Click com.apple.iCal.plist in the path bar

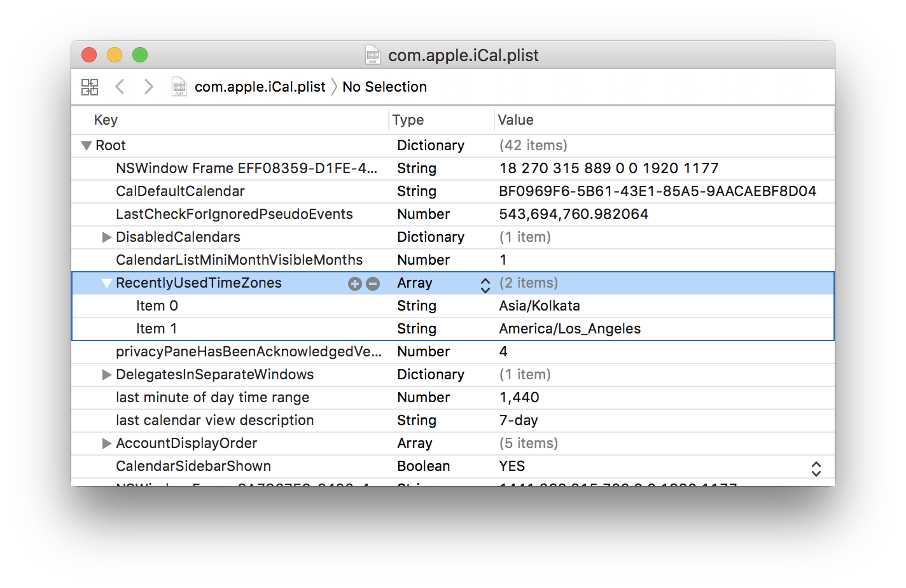(x=260, y=87)
